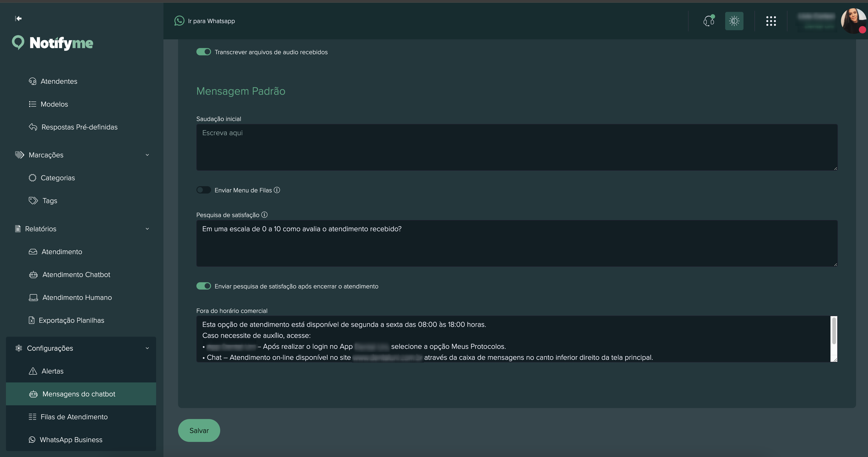Click the Notifyme logo
This screenshot has height=457, width=868.
pos(53,43)
